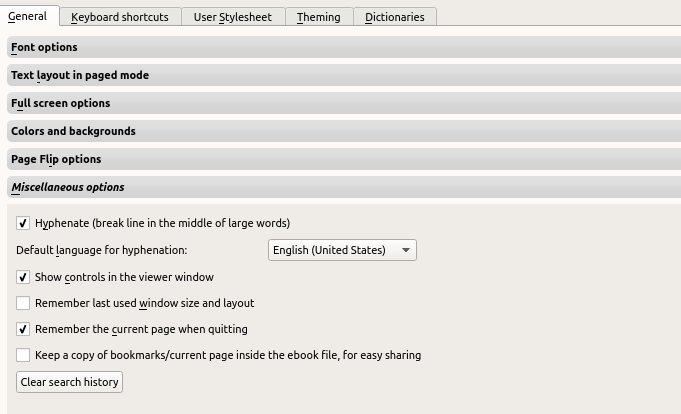Click the Default language for hyphenation label
This screenshot has height=414, width=681.
point(102,250)
